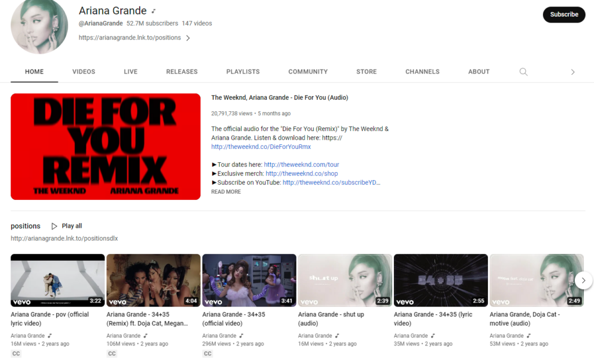Open the channel search magnifier icon
594x364 pixels.
(x=523, y=72)
